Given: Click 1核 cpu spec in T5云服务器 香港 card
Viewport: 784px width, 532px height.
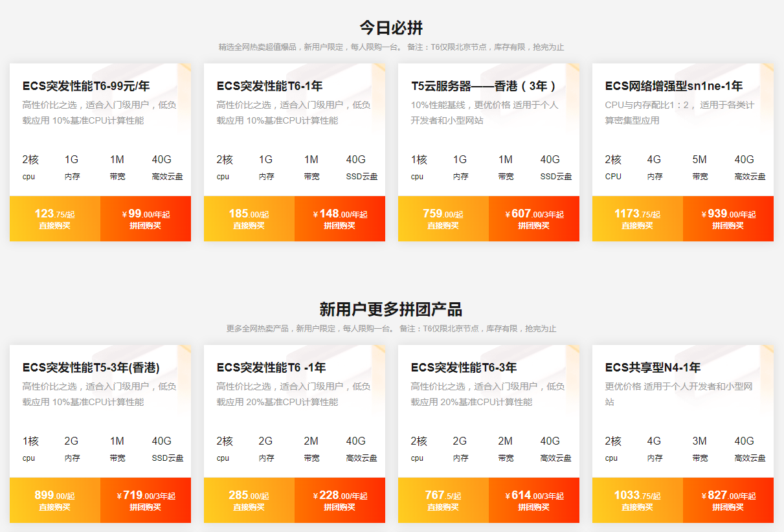Looking at the screenshot, I should pos(419,167).
